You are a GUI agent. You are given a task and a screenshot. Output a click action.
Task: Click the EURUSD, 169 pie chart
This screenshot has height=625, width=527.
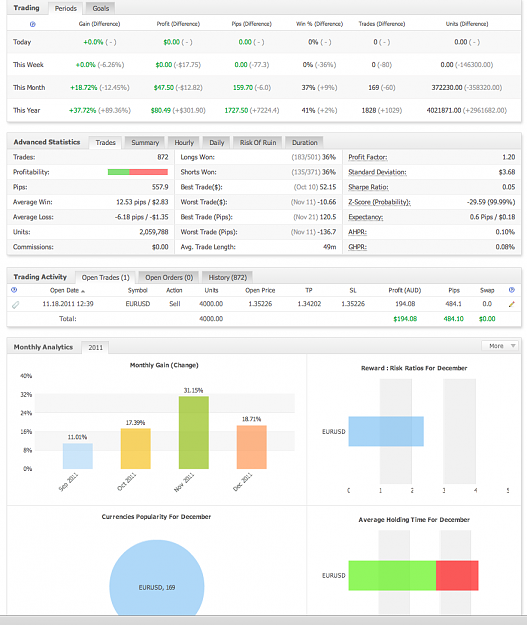[x=157, y=578]
